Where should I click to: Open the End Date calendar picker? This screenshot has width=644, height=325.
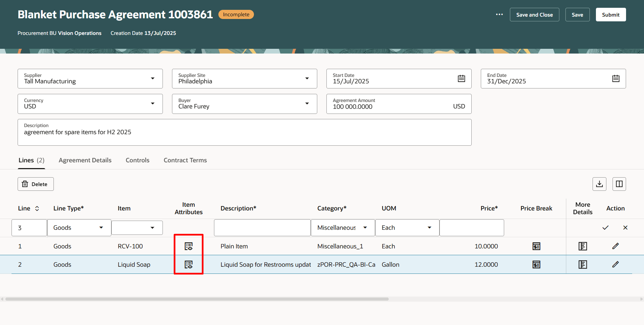tap(616, 79)
